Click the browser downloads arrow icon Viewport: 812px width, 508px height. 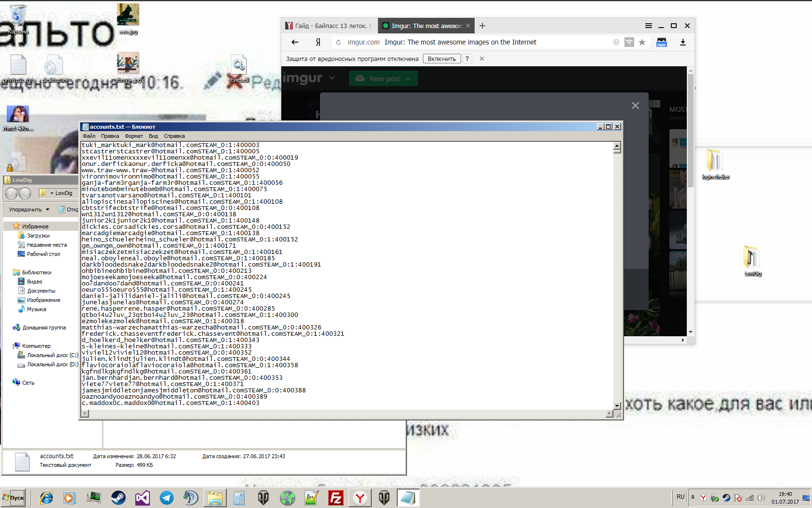point(683,43)
